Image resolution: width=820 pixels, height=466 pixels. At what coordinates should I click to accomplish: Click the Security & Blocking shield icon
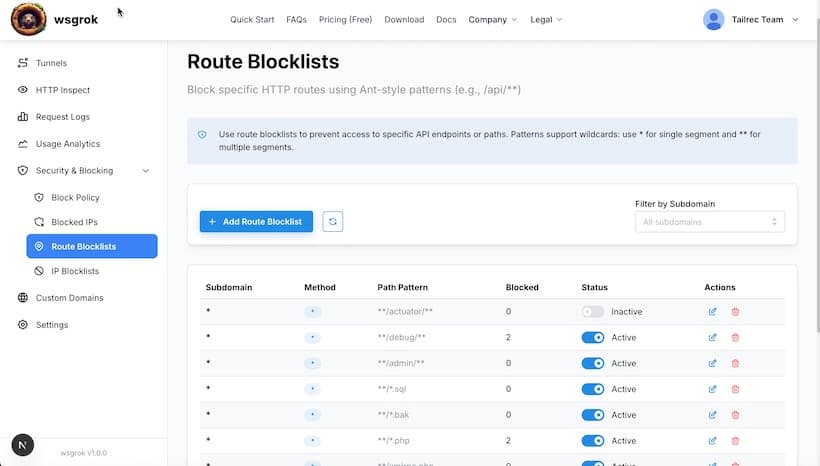point(22,171)
